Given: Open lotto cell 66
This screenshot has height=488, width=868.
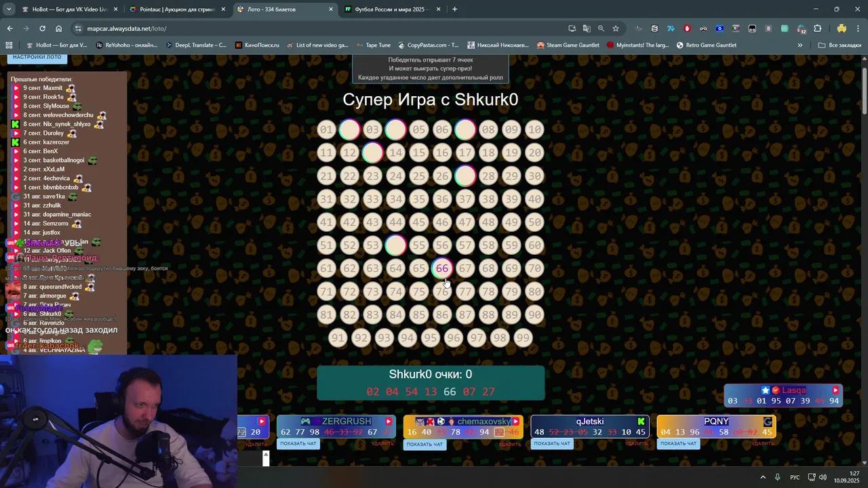Looking at the screenshot, I should pos(442,268).
